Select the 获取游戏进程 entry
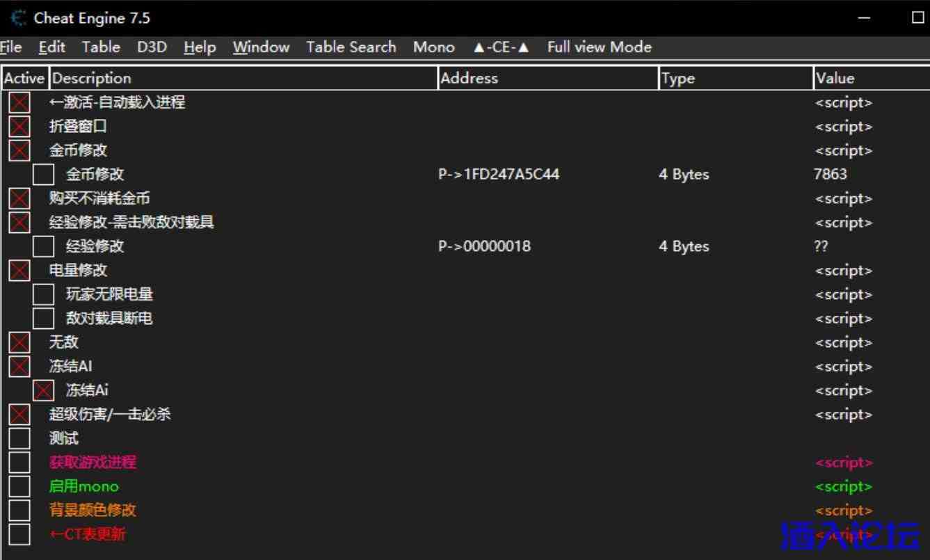Image resolution: width=930 pixels, height=560 pixels. tap(93, 462)
